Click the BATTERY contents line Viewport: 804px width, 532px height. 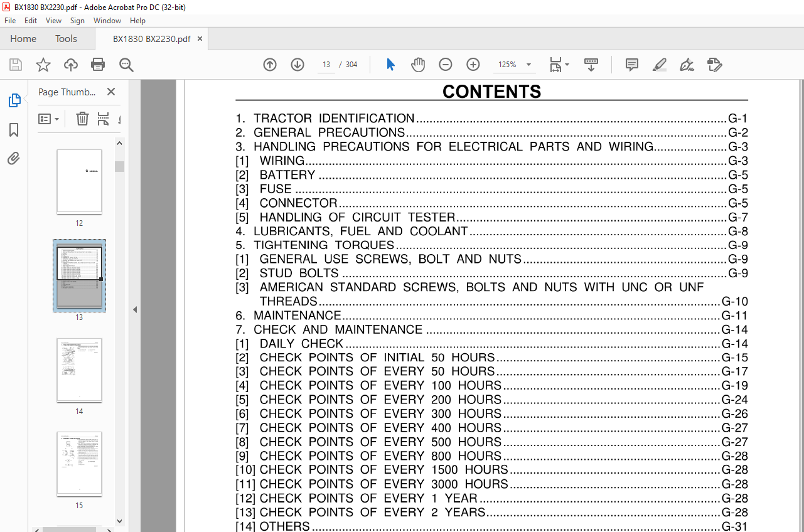491,174
